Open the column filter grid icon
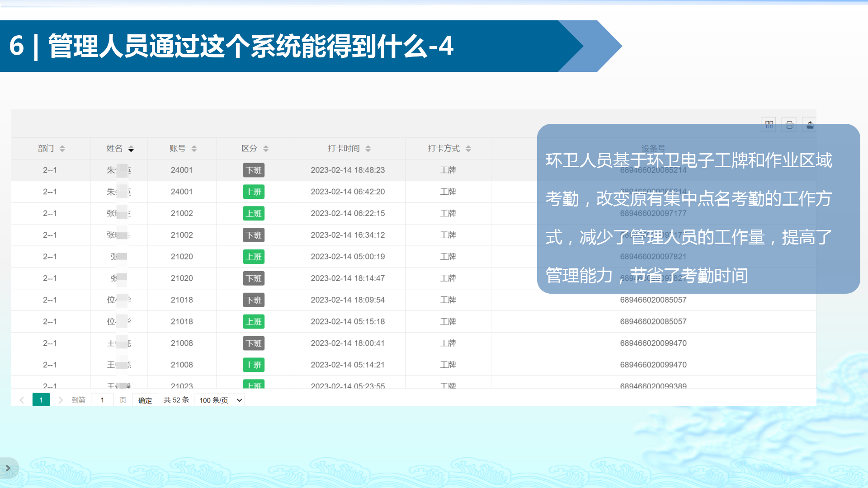This screenshot has width=868, height=488. pyautogui.click(x=769, y=125)
